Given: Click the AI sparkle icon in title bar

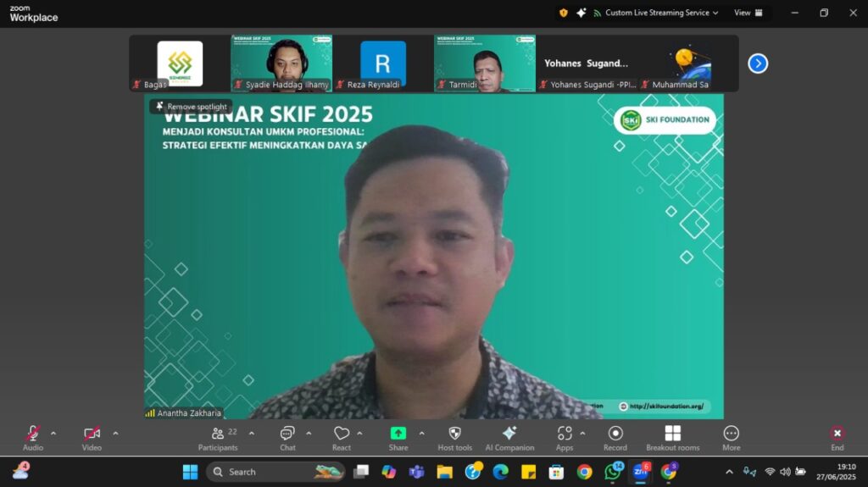Looking at the screenshot, I should (x=581, y=13).
